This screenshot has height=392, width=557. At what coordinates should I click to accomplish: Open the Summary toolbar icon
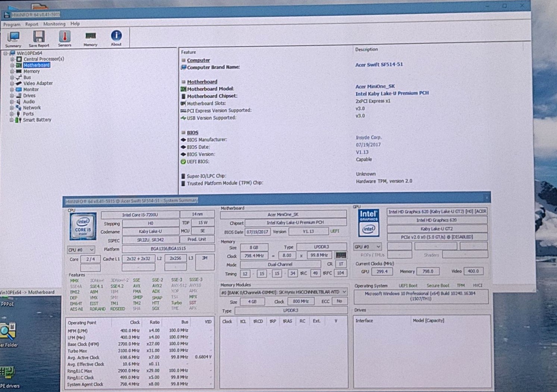click(x=13, y=39)
